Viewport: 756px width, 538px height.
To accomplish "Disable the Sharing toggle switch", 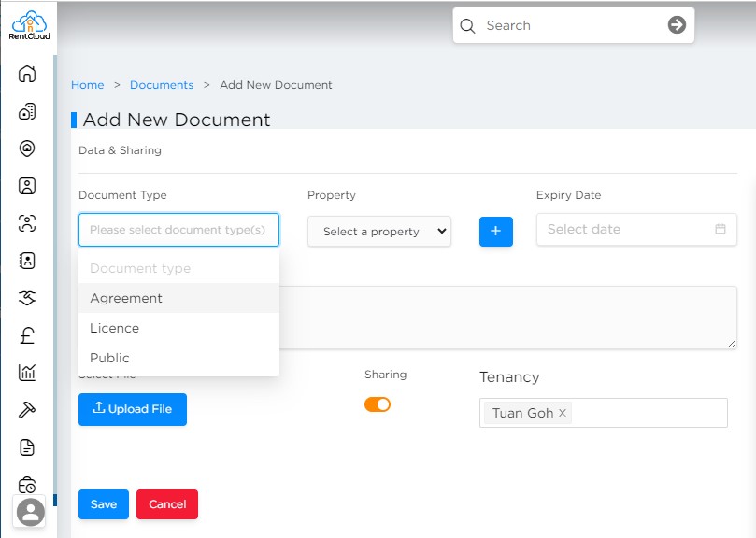I will pyautogui.click(x=378, y=403).
